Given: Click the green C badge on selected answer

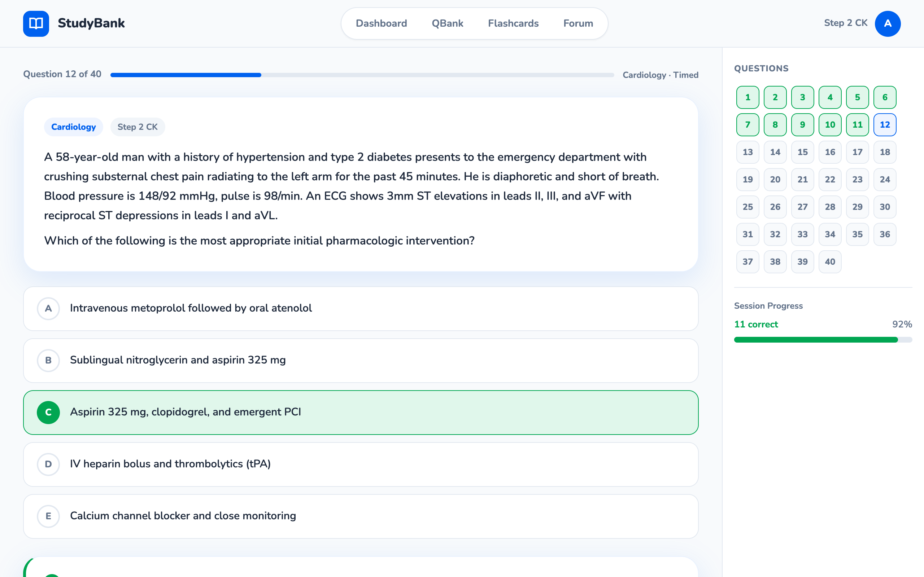Looking at the screenshot, I should tap(48, 412).
